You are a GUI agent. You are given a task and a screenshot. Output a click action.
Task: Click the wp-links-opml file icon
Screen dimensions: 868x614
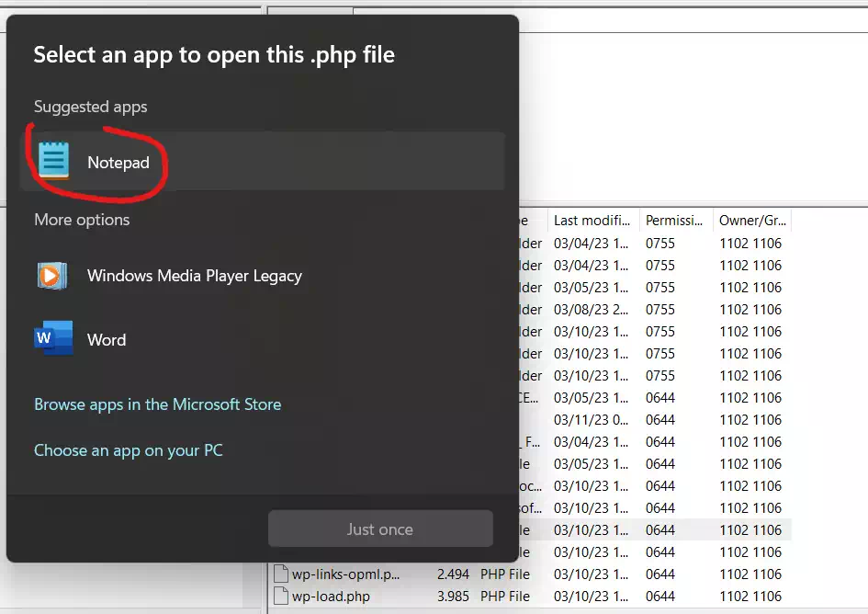coord(281,574)
